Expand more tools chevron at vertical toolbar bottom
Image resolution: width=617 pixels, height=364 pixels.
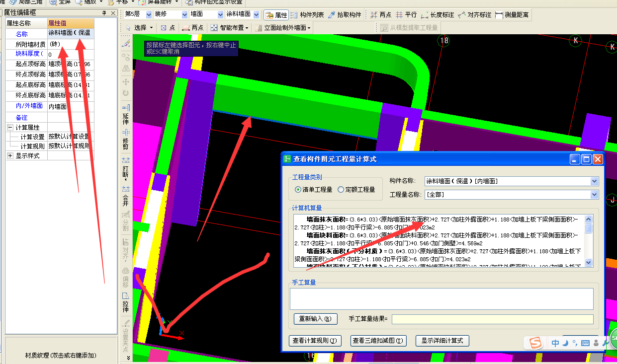[128, 357]
